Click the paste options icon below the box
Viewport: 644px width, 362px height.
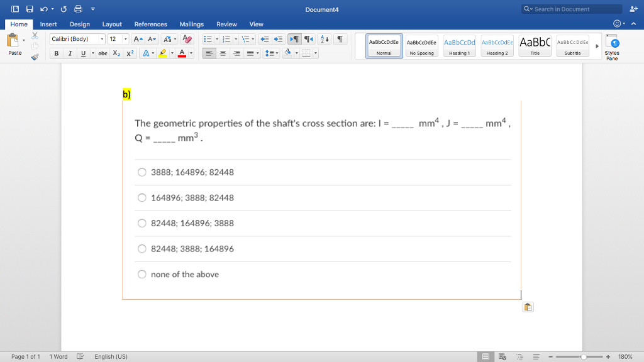(528, 307)
